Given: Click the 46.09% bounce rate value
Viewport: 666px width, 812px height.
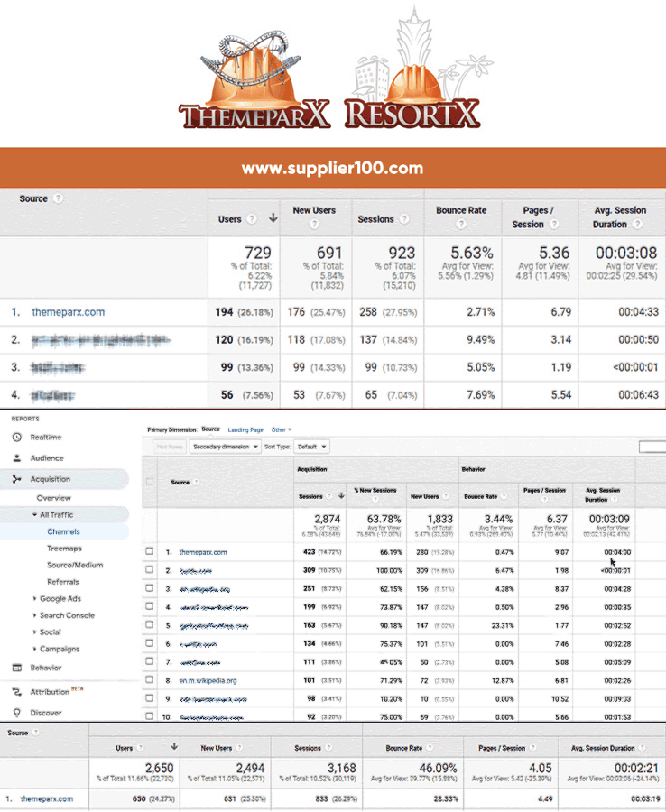Looking at the screenshot, I should pos(439,768).
